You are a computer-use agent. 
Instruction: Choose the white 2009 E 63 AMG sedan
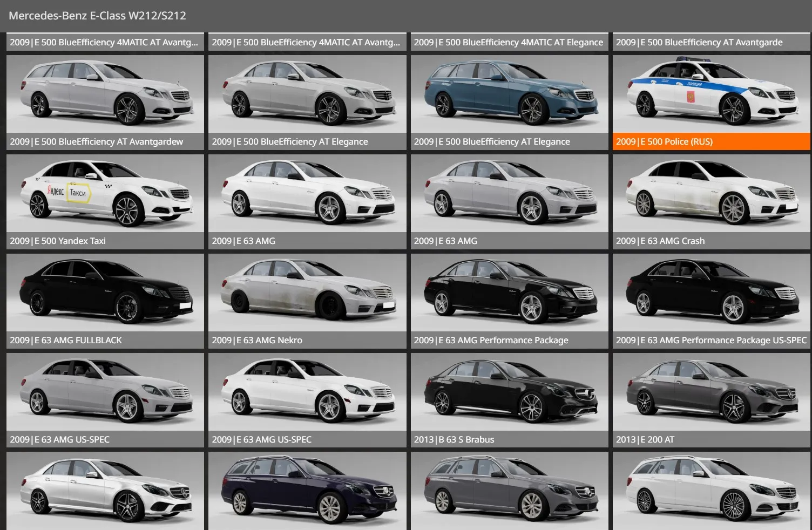point(307,193)
